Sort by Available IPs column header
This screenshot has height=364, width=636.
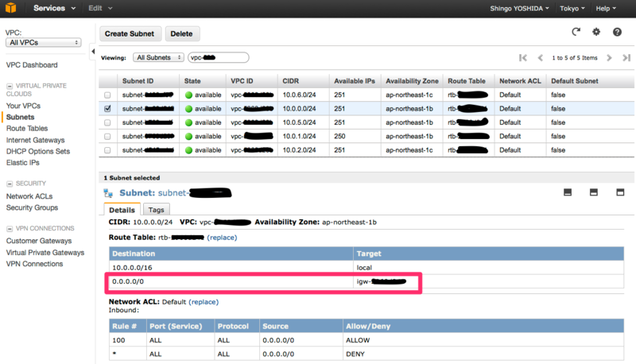[x=355, y=81]
